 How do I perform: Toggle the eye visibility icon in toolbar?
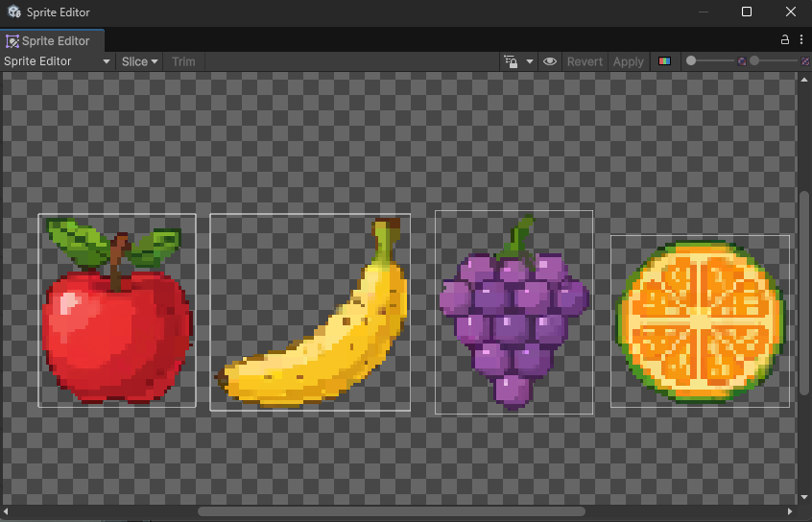[549, 61]
